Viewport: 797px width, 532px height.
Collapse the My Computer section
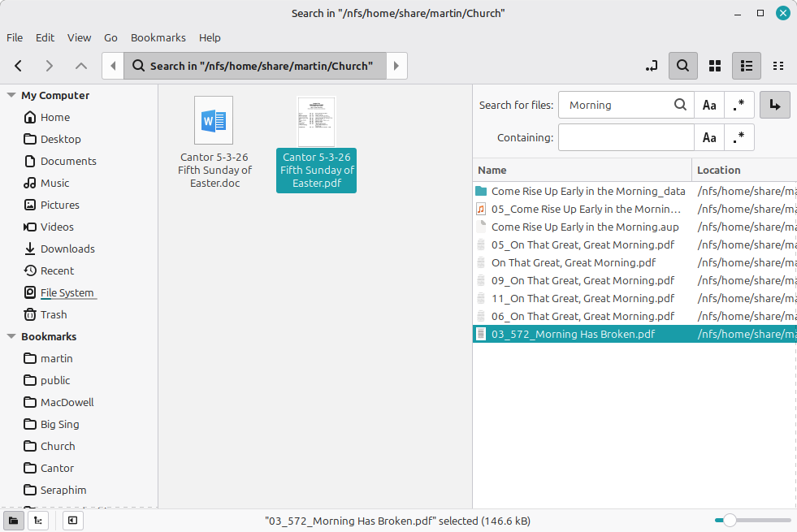click(11, 95)
